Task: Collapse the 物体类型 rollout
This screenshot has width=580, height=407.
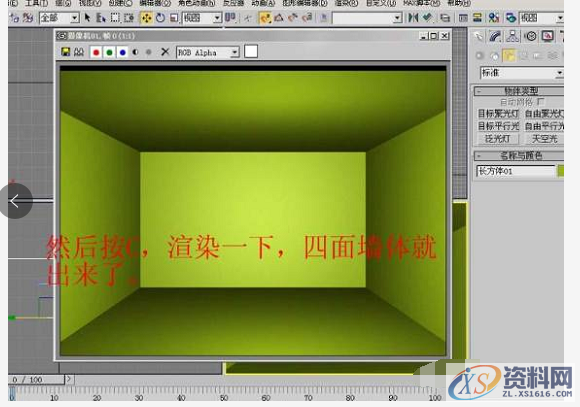Action: pyautogui.click(x=519, y=91)
